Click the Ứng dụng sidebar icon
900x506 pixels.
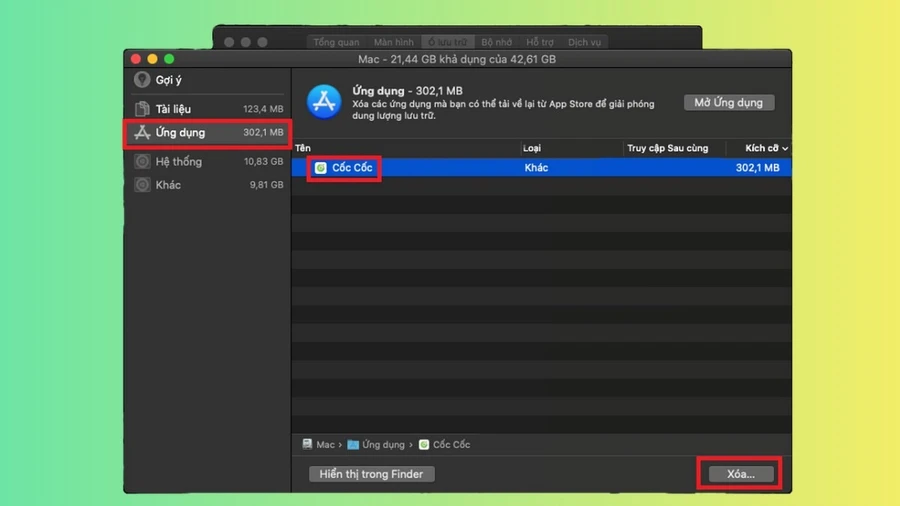point(142,133)
